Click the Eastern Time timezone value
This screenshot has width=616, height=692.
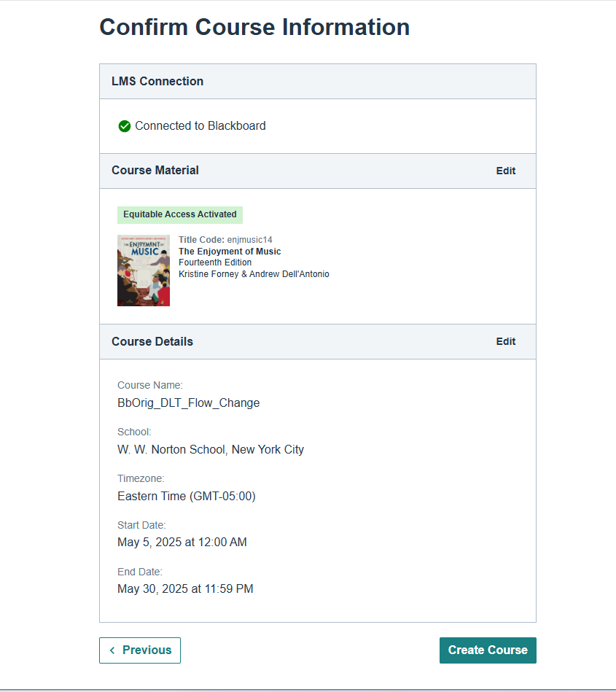coord(186,496)
